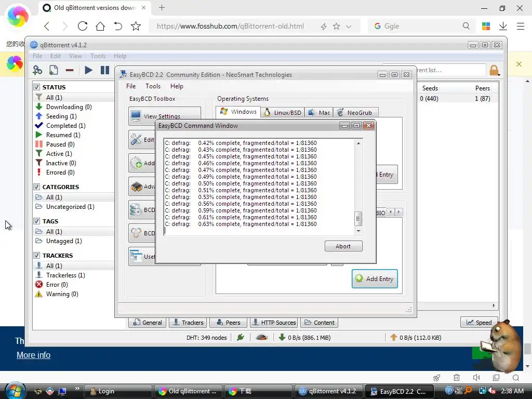Open the address bar dropdown chevron

pyautogui.click(x=349, y=26)
